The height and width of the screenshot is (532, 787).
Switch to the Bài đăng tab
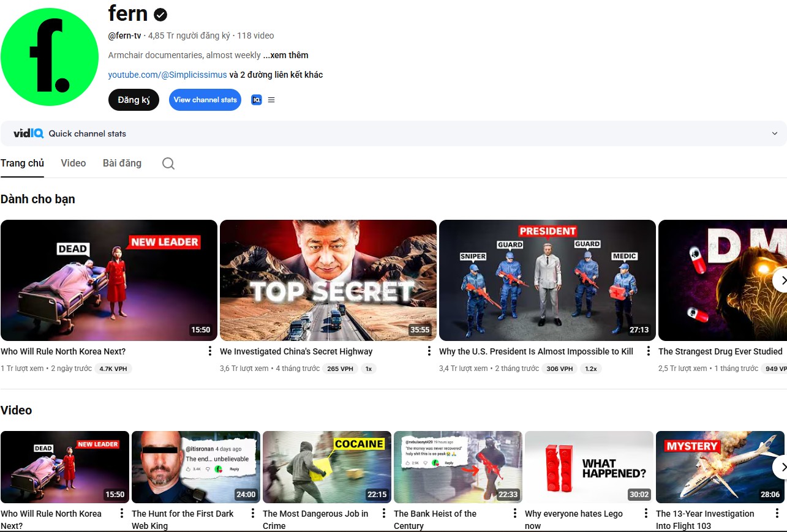[122, 163]
